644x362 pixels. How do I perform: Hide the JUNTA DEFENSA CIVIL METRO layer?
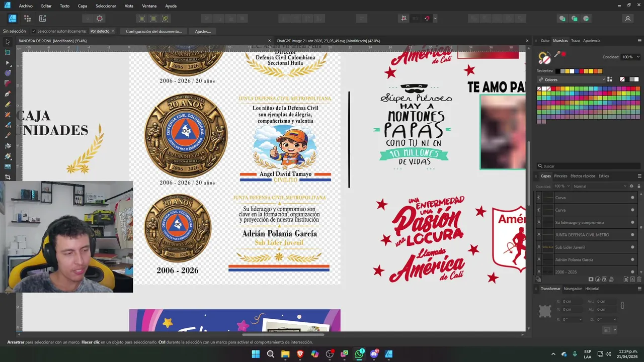pos(632,235)
